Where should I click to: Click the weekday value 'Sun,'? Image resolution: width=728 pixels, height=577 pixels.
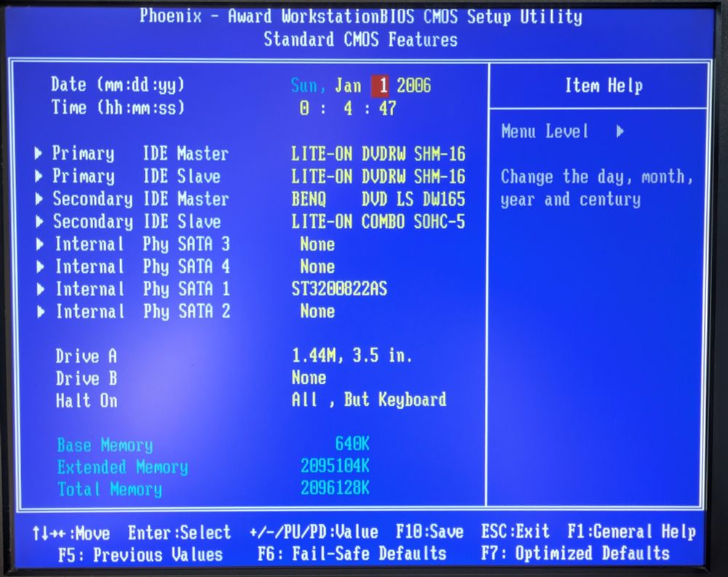pos(308,86)
